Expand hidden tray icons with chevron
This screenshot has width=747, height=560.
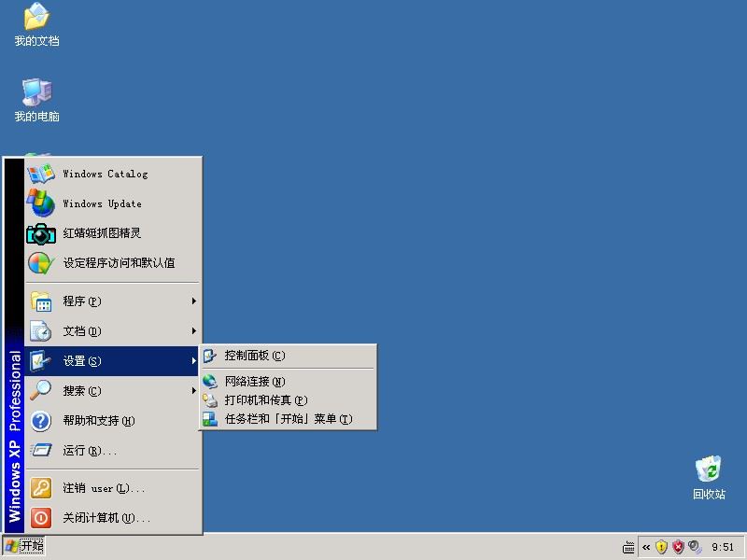646,547
